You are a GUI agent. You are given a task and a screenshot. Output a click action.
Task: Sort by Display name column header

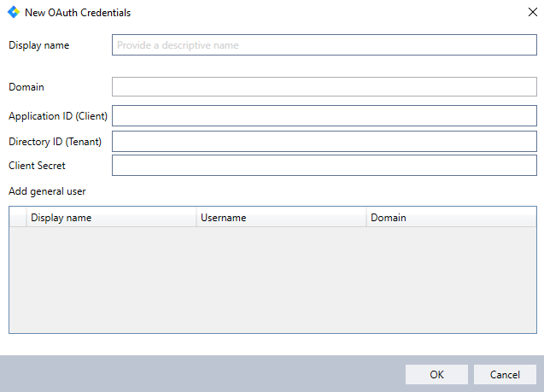tap(111, 218)
